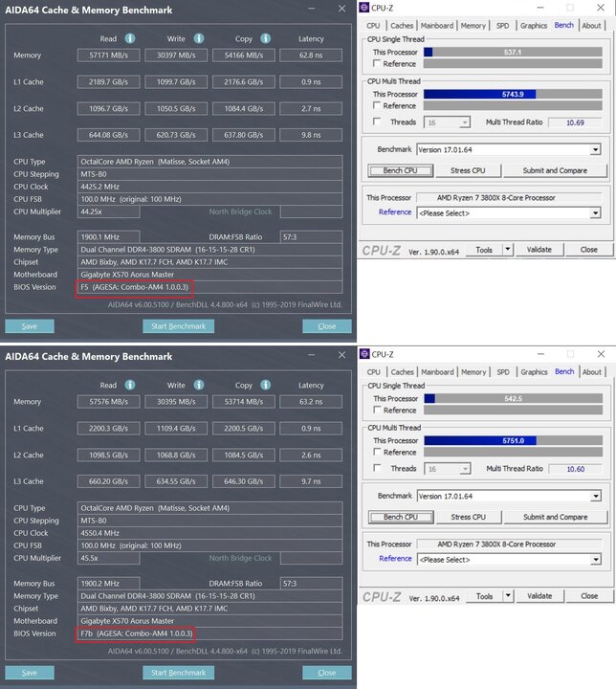
Task: Click Reference link in top CPU-Z
Action: coord(395,211)
